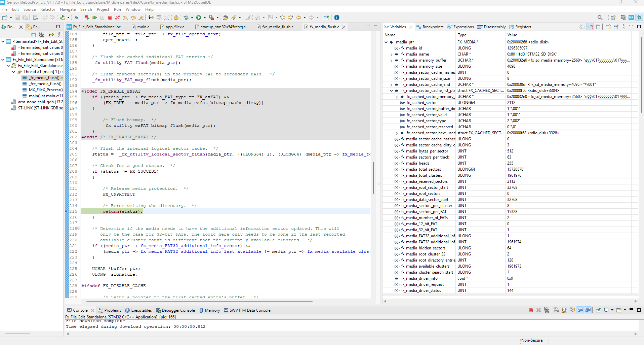Click the Save toolbar icon
The image size is (644, 345).
[17, 18]
